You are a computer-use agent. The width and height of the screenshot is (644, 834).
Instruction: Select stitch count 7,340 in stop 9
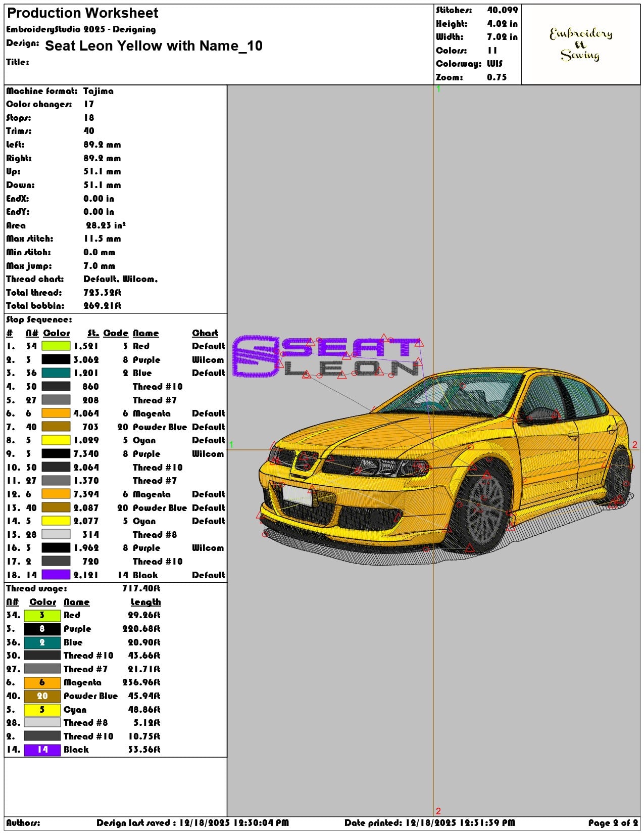coord(86,454)
